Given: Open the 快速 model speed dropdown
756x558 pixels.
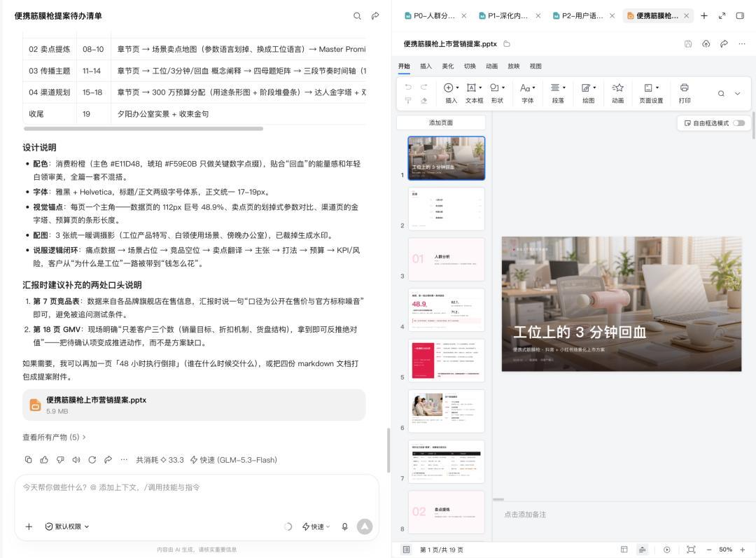Looking at the screenshot, I should pos(316,526).
